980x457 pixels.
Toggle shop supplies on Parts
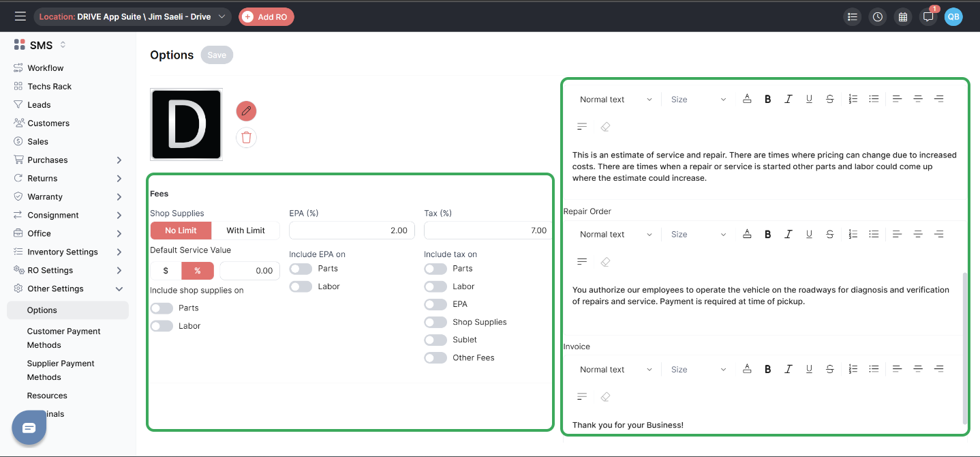[162, 308]
